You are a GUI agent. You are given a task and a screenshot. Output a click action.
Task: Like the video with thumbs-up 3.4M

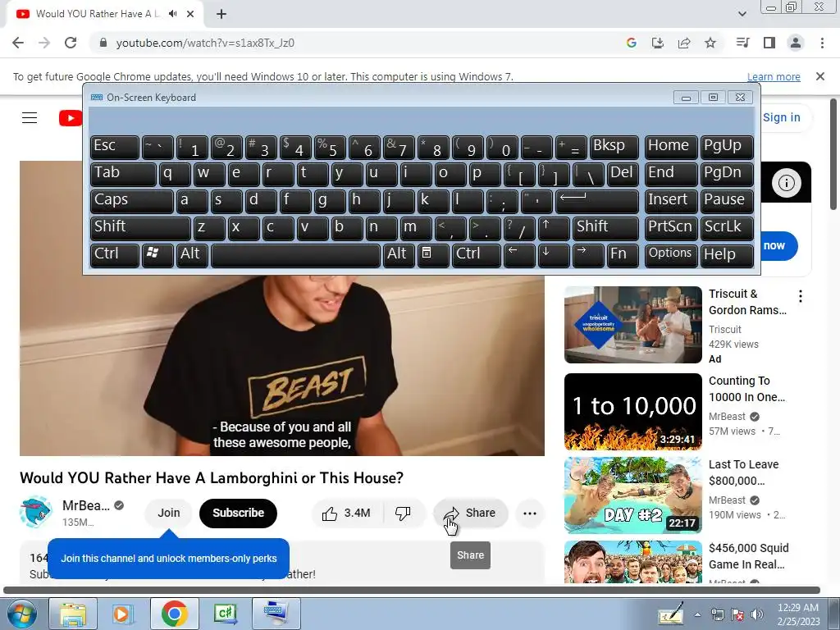[x=347, y=514]
